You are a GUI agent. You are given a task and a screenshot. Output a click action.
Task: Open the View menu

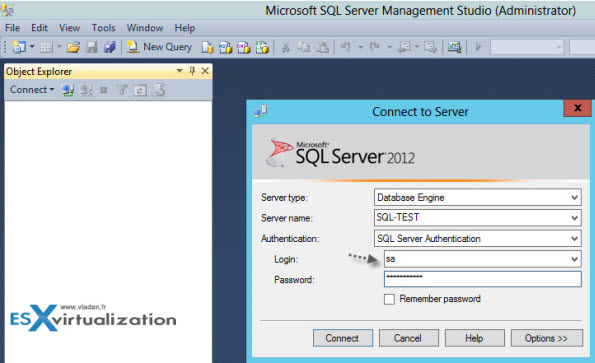[69, 28]
